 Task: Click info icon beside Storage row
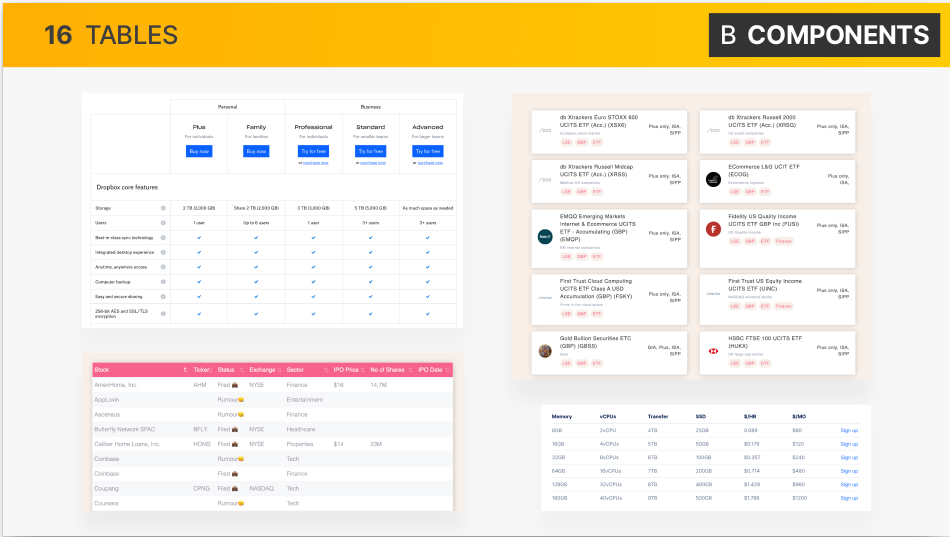click(163, 208)
